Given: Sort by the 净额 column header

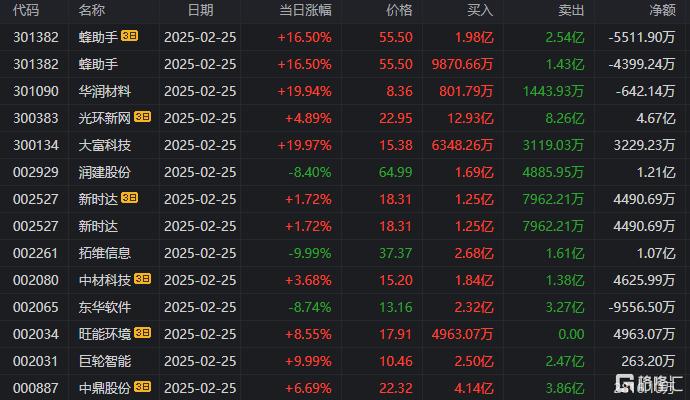Looking at the screenshot, I should tap(662, 10).
